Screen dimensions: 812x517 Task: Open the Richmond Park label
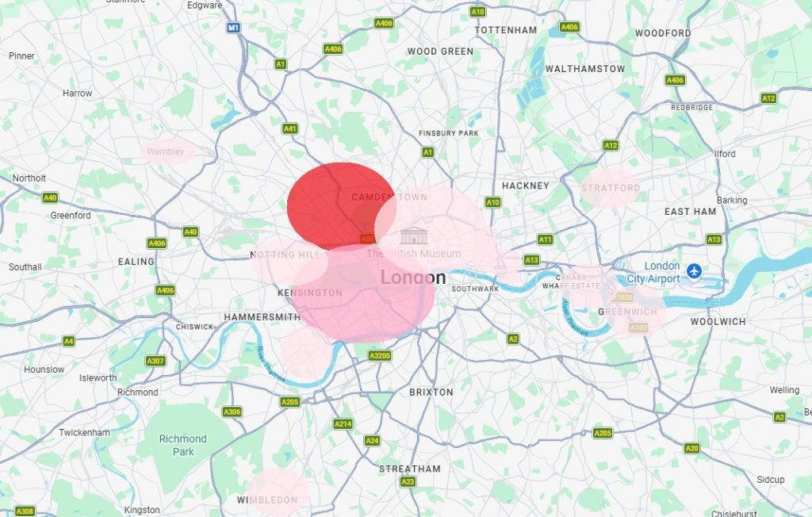tap(183, 445)
